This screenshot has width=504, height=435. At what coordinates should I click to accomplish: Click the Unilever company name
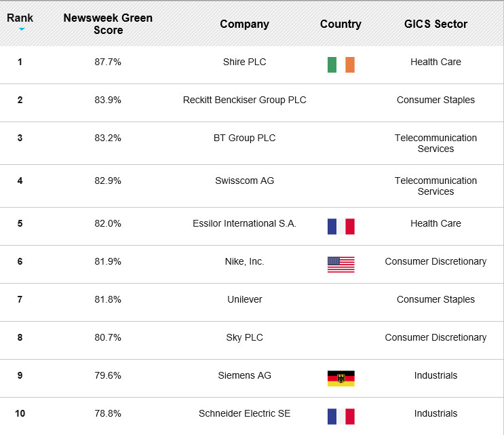click(245, 299)
